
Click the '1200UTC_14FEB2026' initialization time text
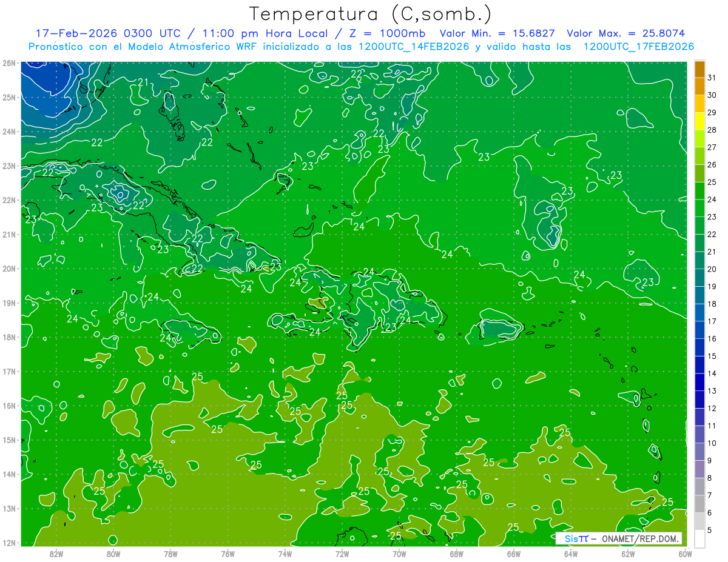(x=414, y=47)
